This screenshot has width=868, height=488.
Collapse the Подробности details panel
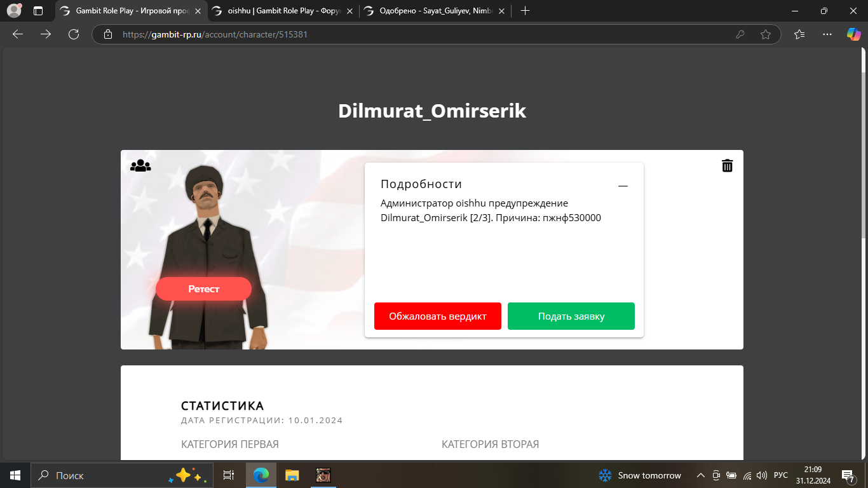click(x=623, y=186)
